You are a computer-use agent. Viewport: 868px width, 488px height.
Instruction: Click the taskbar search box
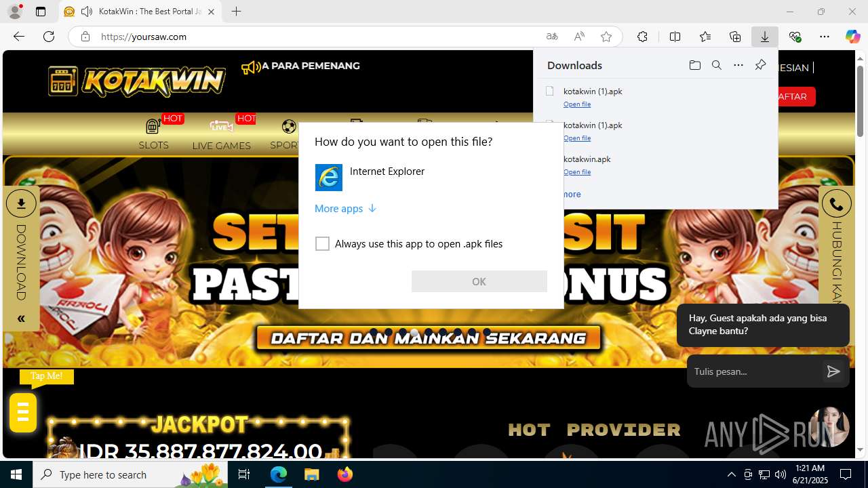pos(131,474)
